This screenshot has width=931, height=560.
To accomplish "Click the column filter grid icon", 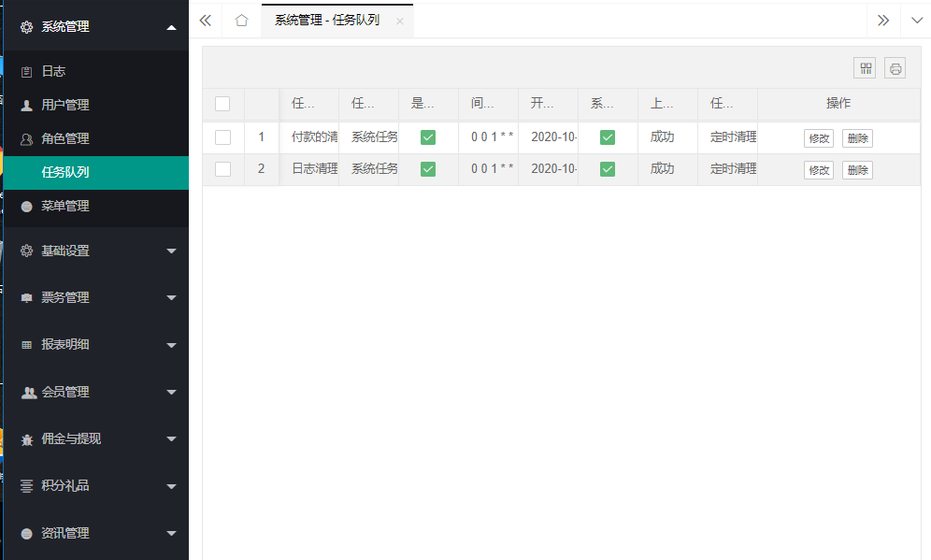I will click(866, 68).
